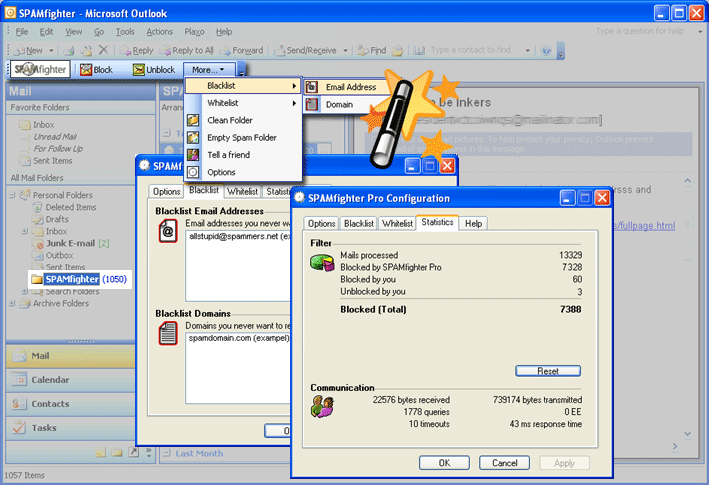The height and width of the screenshot is (485, 709).
Task: Click the Tell a friend icon
Action: coord(193,155)
